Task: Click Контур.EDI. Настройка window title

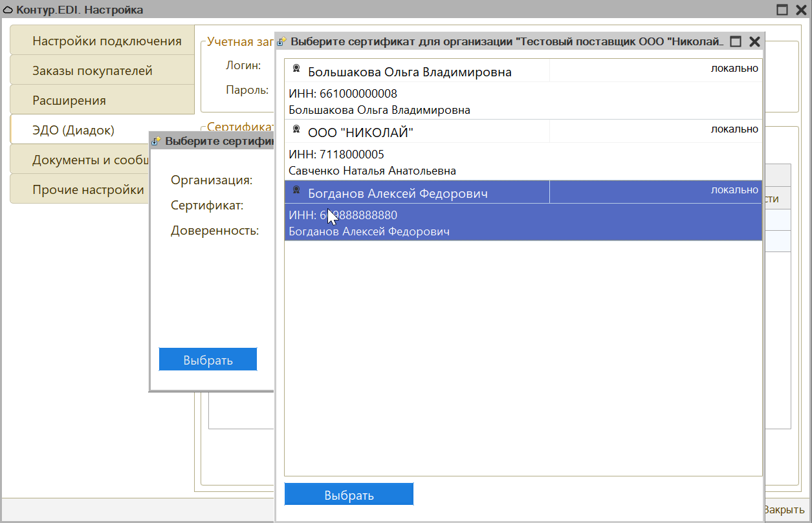Action: point(80,10)
